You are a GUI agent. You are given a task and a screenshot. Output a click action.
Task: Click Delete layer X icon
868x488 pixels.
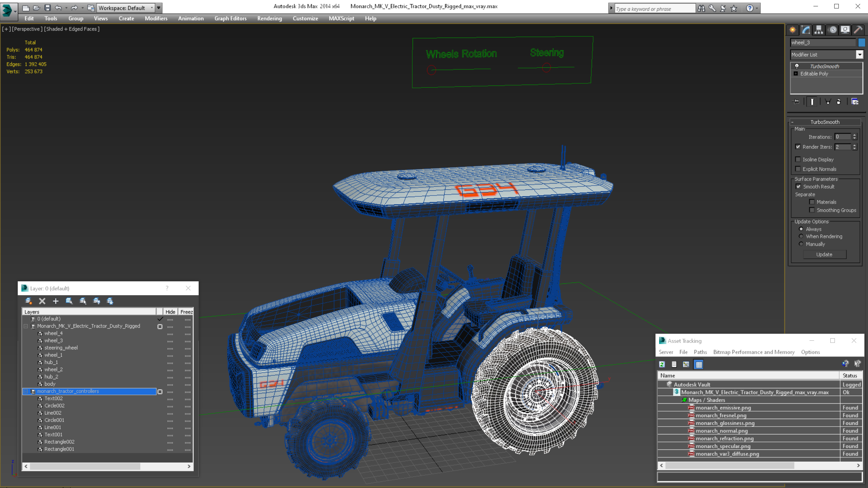tap(42, 301)
